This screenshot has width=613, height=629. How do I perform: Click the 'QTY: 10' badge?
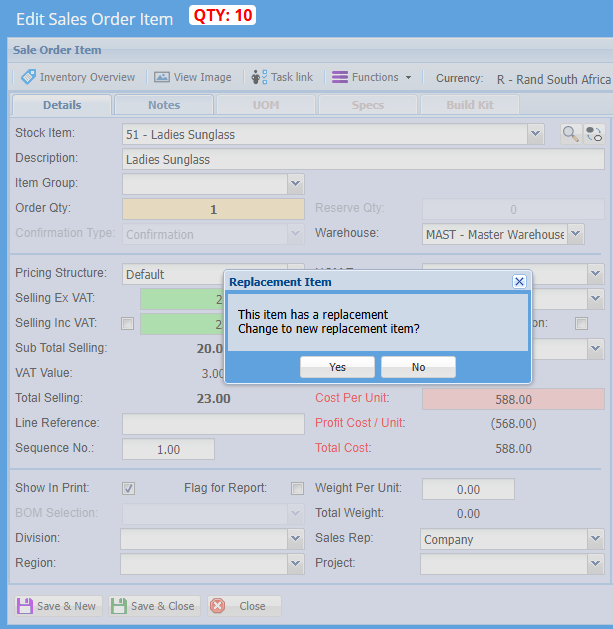[223, 15]
